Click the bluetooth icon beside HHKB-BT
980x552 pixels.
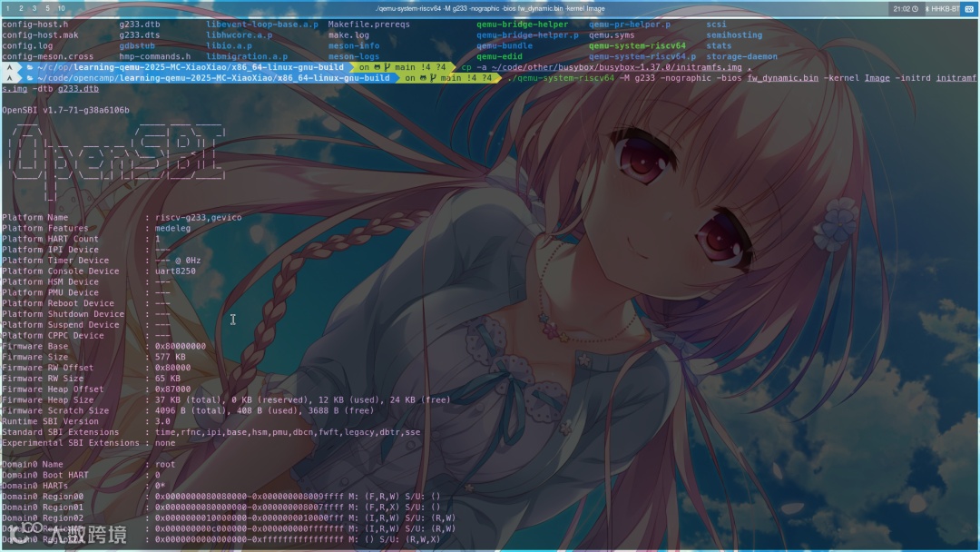point(926,9)
